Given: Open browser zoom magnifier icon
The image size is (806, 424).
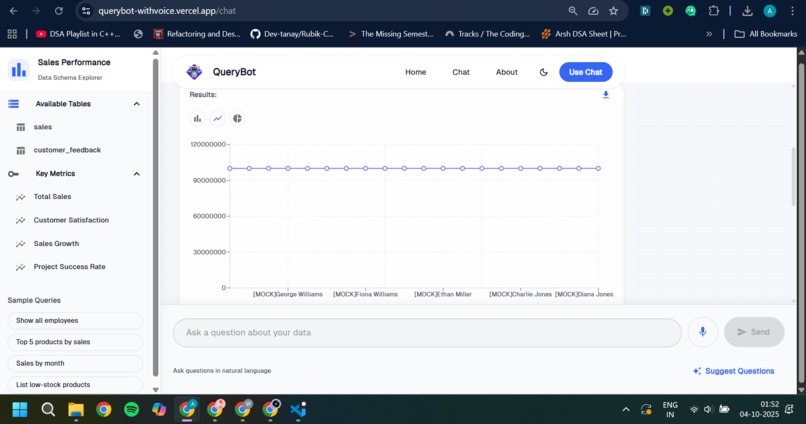Looking at the screenshot, I should point(573,11).
